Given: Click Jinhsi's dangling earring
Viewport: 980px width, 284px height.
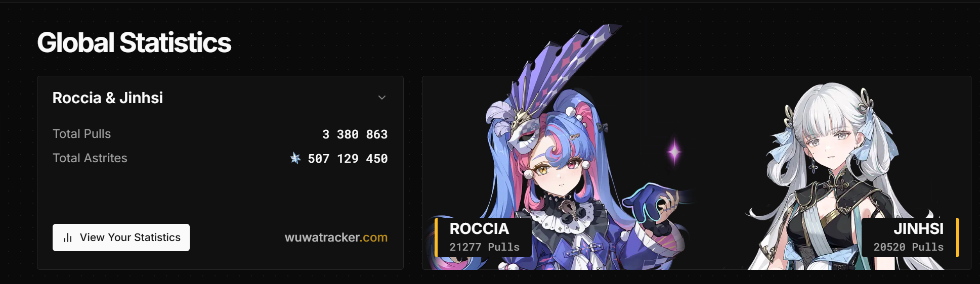Looking at the screenshot, I should point(813,164).
